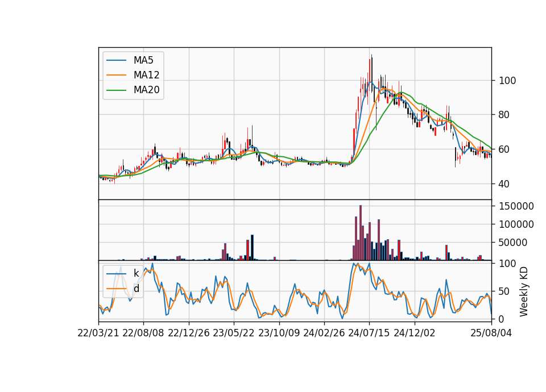Click the price axis value 40
This screenshot has width=546, height=392.
tap(504, 184)
